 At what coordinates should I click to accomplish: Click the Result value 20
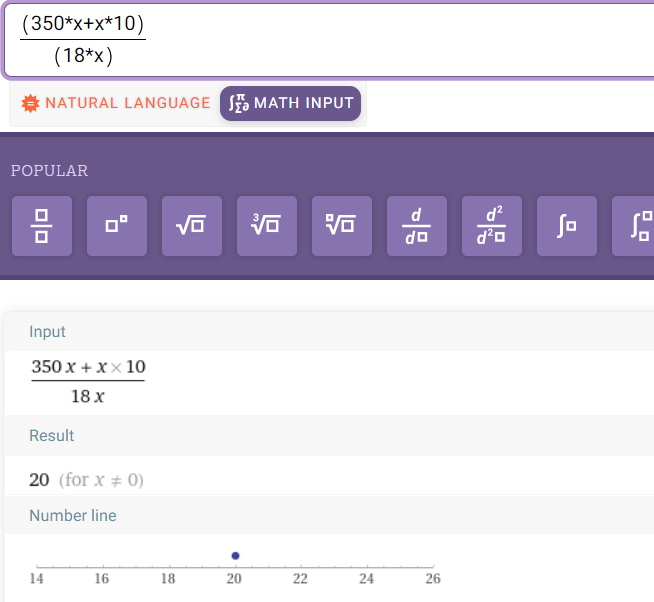pyautogui.click(x=40, y=480)
